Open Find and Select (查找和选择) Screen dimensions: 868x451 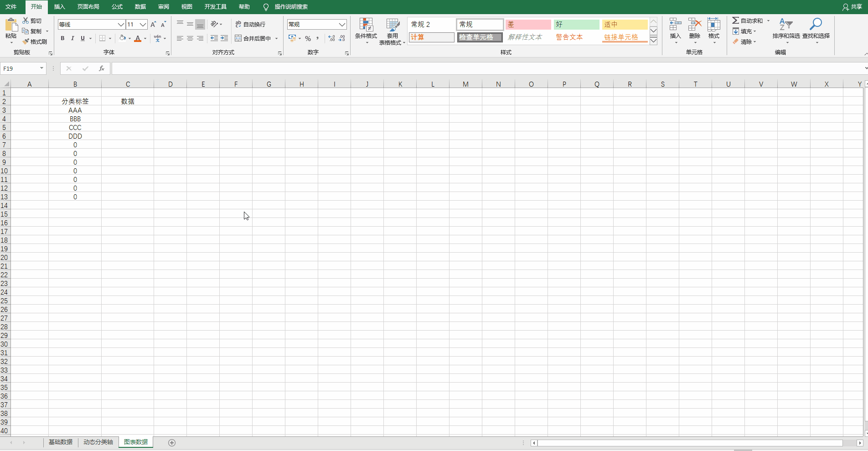click(x=816, y=31)
